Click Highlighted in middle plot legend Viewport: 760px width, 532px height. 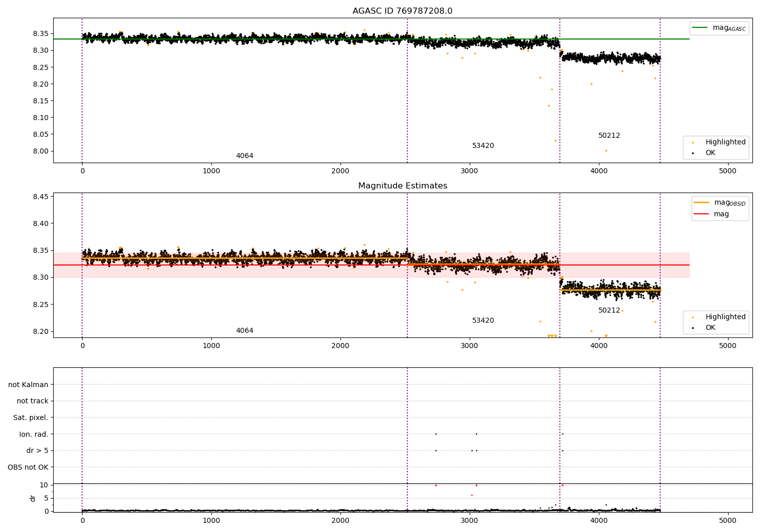tap(719, 317)
